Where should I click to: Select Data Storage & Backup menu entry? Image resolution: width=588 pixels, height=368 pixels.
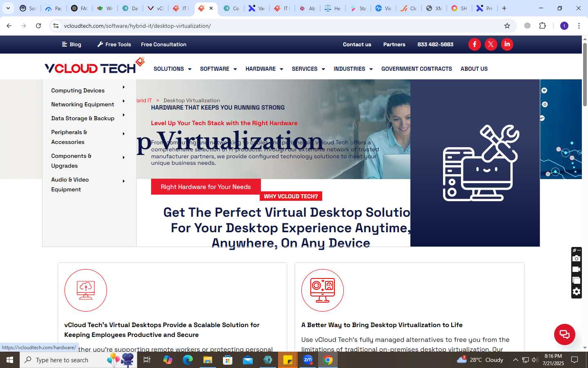82,118
